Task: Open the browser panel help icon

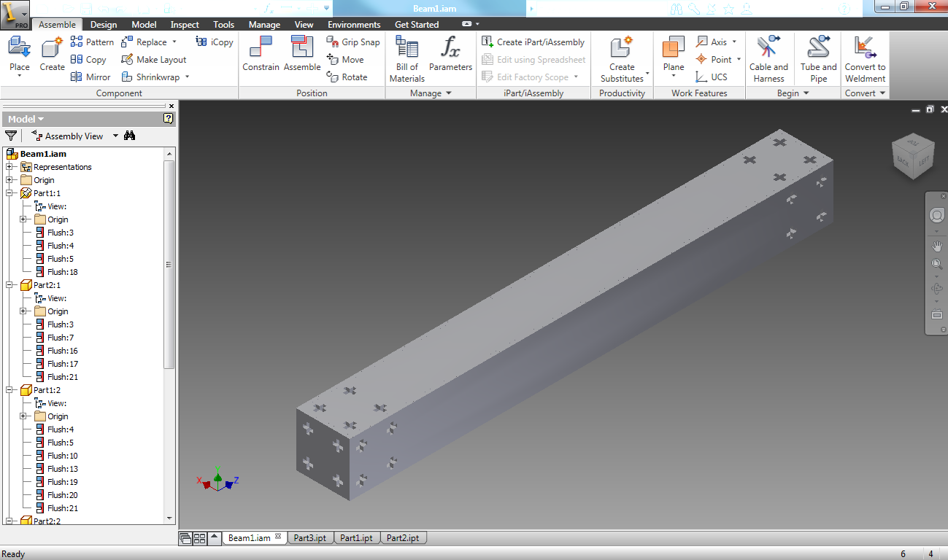Action: 169,119
